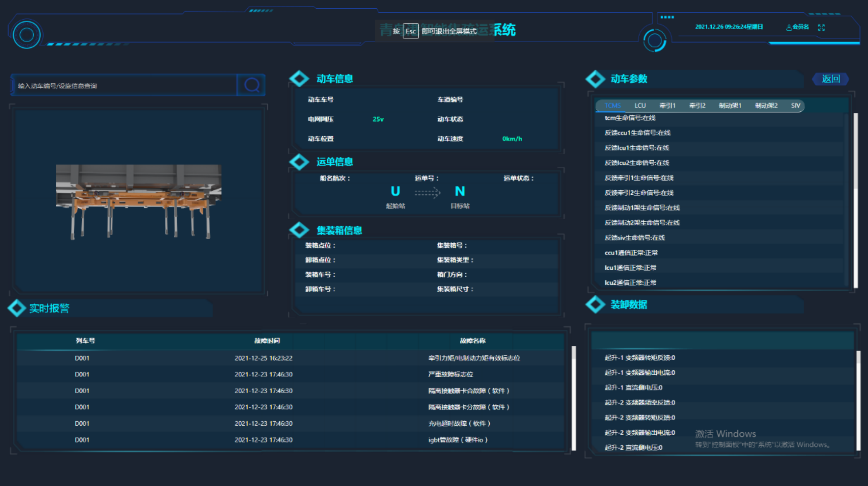Click the top-left circular logo icon

point(26,35)
